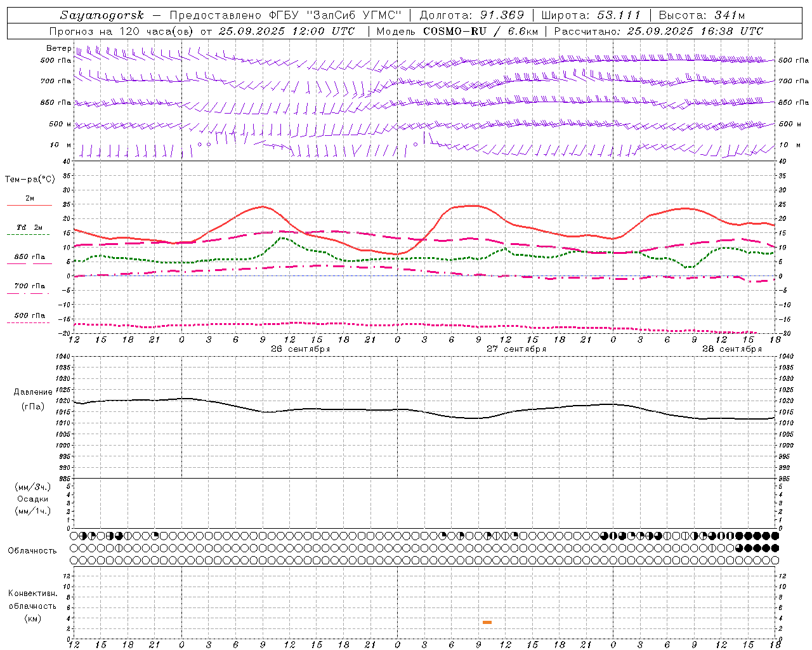812x650 pixels.
Task: Click the (мм/3ч.) precipitation unit label
Action: pos(33,487)
